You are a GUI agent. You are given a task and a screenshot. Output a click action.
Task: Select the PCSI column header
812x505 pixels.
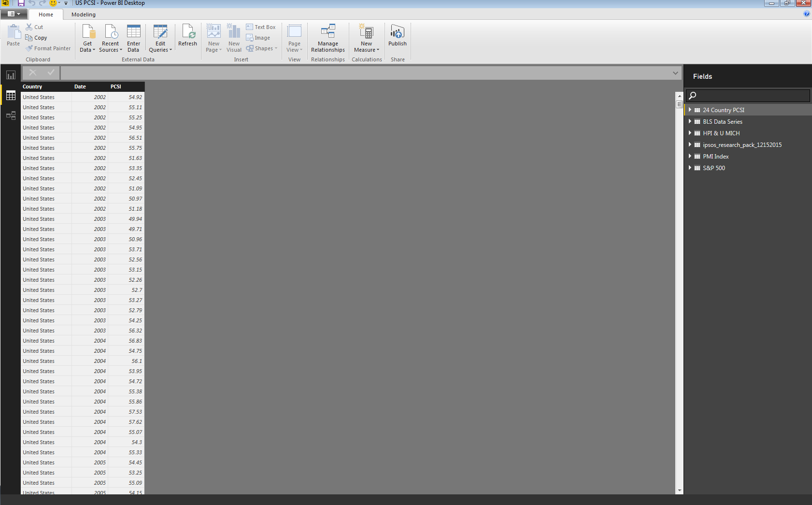point(126,87)
